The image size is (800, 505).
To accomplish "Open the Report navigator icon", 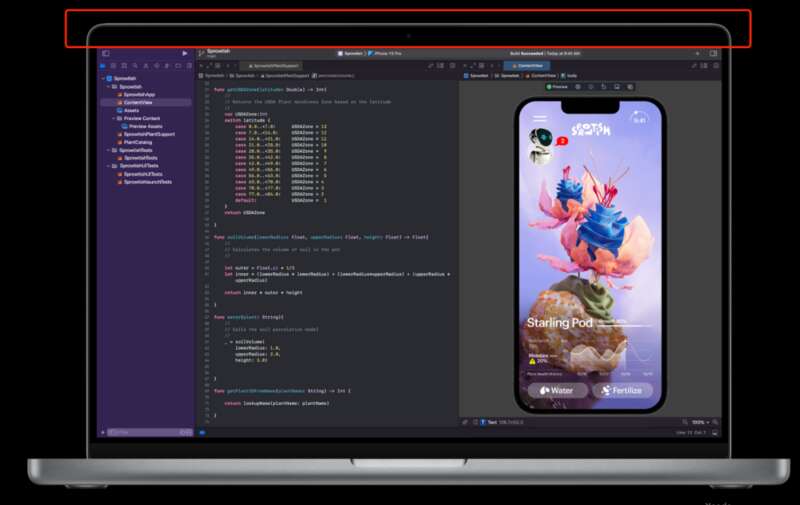I will coord(189,66).
